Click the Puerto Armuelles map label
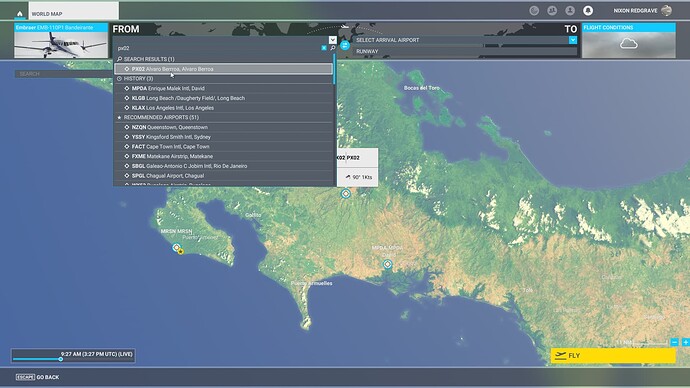The width and height of the screenshot is (690, 388). pos(312,283)
